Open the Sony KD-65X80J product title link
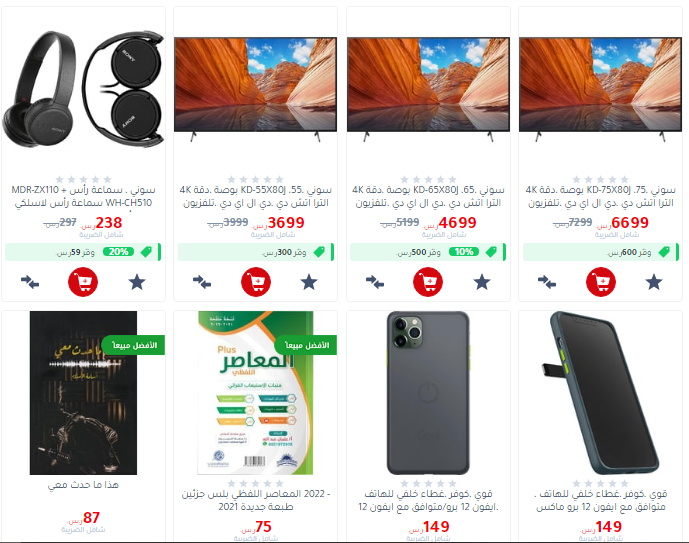This screenshot has height=543, width=689. pos(428,196)
